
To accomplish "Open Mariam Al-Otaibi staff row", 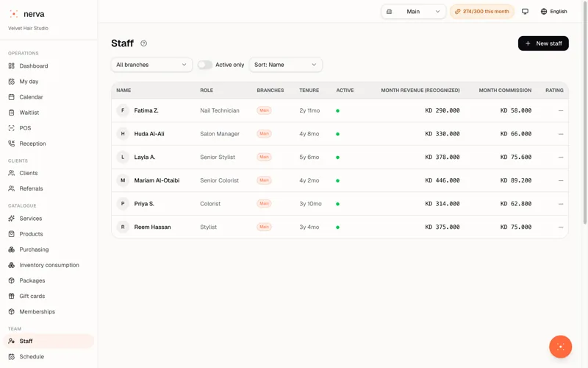I will pyautogui.click(x=340, y=180).
